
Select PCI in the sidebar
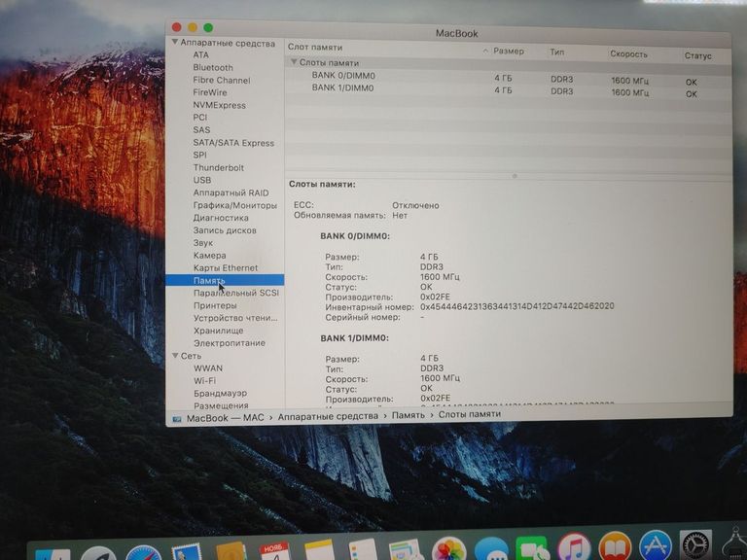point(200,117)
